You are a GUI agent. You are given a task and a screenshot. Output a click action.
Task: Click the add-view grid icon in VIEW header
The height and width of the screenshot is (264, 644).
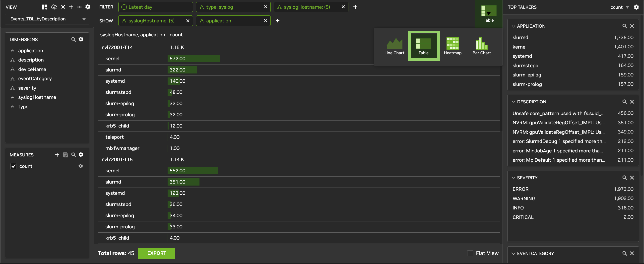click(44, 7)
